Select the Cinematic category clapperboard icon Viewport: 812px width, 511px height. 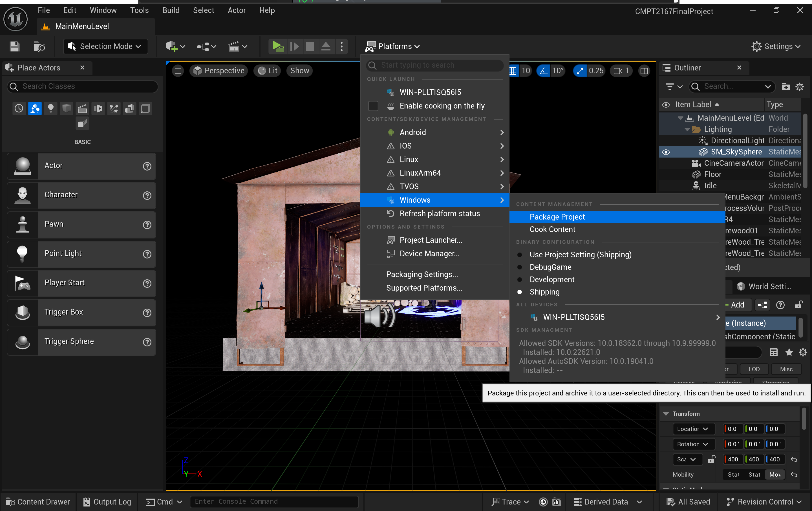click(x=82, y=108)
